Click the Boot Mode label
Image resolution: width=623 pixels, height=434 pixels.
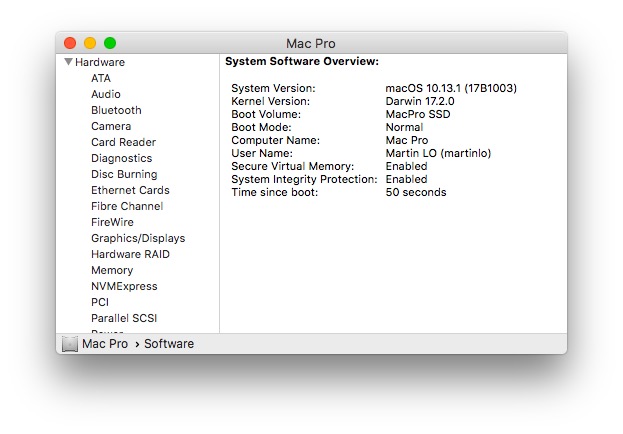coord(261,127)
